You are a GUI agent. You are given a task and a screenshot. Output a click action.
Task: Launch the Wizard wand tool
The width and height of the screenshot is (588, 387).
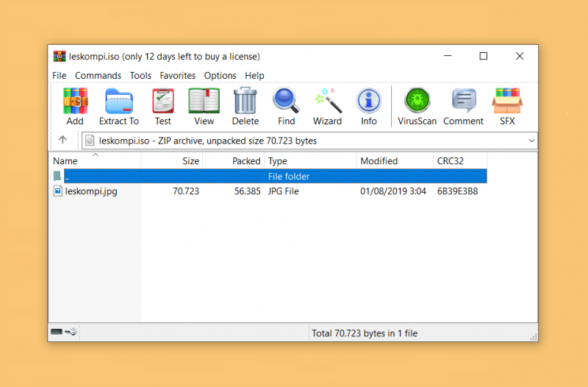(x=327, y=107)
